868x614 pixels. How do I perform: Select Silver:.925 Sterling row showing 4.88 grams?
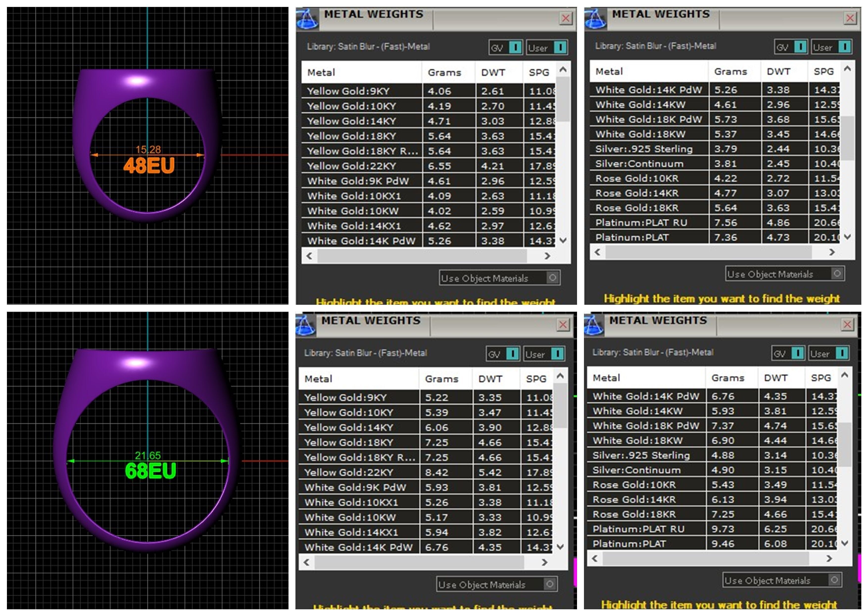coord(641,455)
